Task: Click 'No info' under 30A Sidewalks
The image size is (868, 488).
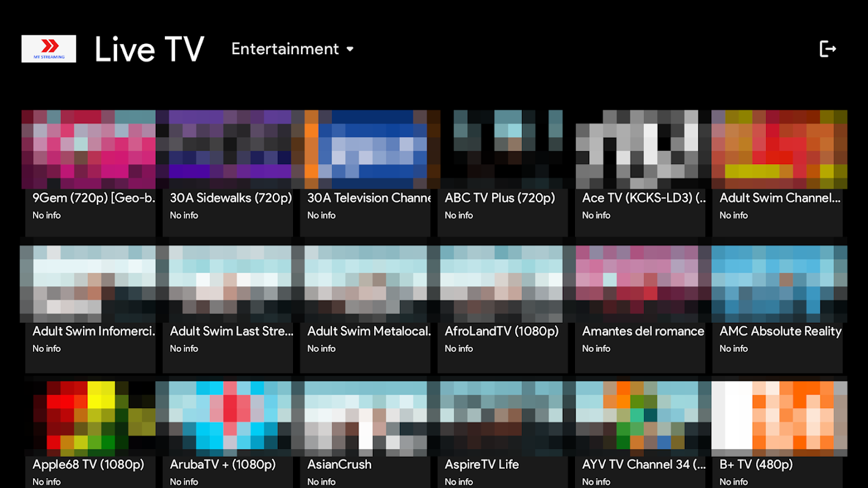Action: 184,215
